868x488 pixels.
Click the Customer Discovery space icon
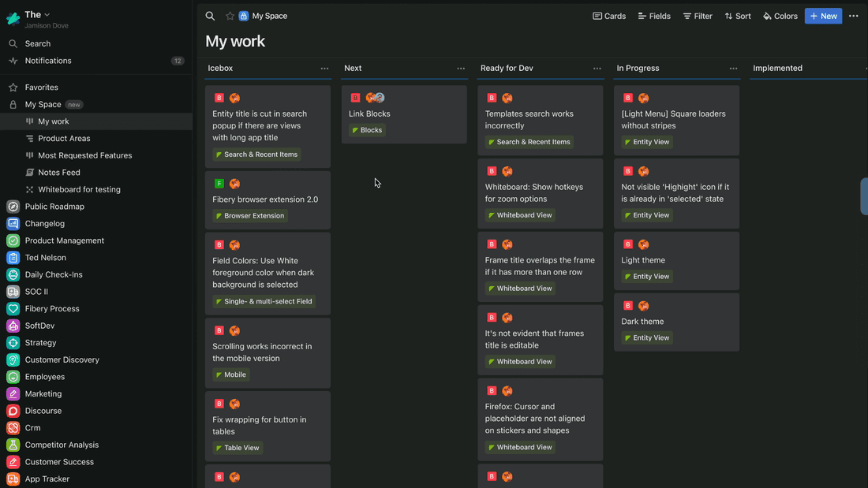click(x=13, y=360)
